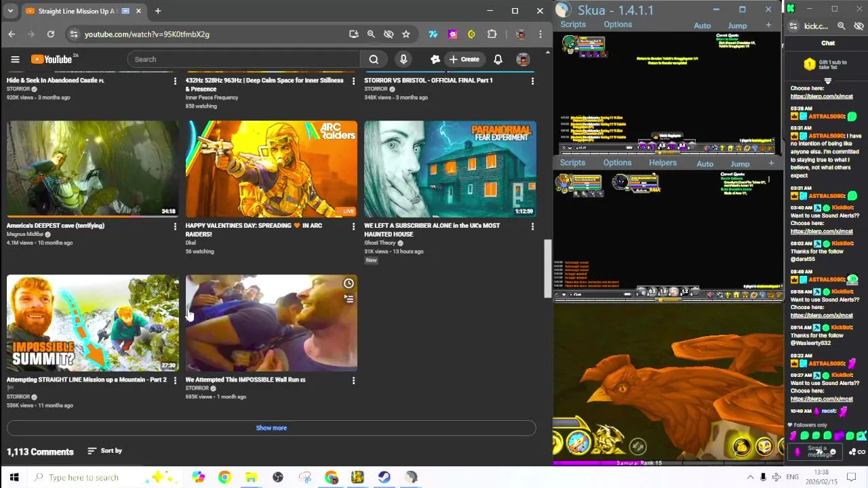Reload the YouTube page
The height and width of the screenshot is (488, 868).
51,34
